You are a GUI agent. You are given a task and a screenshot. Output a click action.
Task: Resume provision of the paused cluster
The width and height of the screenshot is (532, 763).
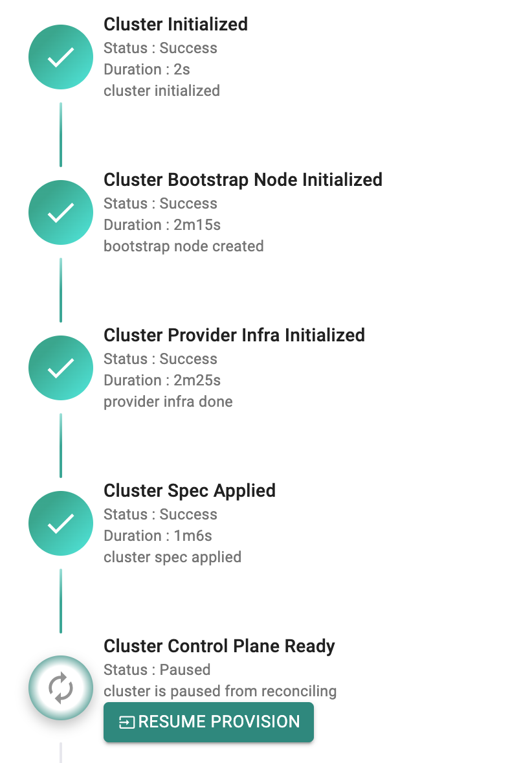tap(208, 722)
